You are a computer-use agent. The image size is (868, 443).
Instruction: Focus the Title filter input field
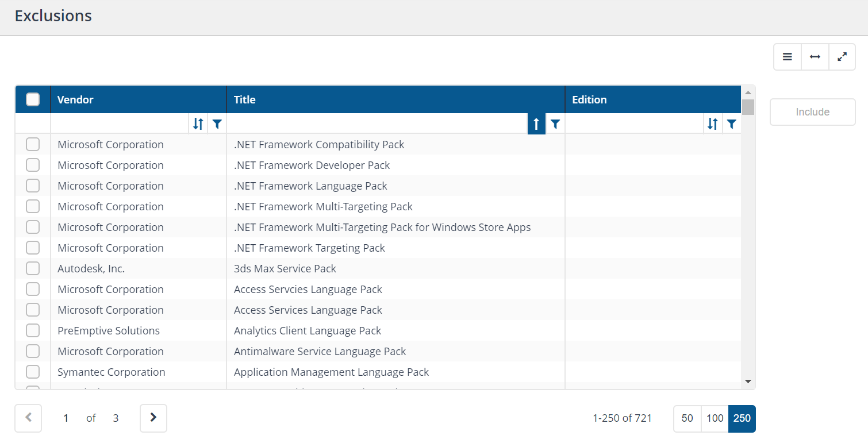coord(377,124)
